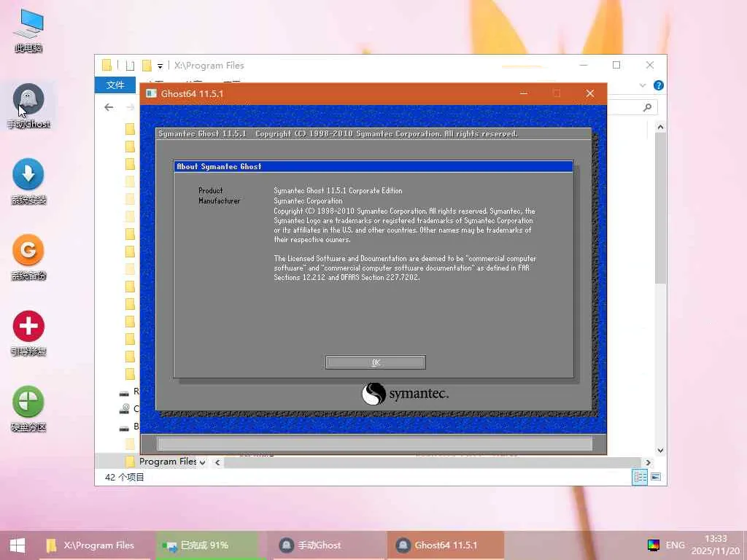Click the Explorer help question mark icon
The height and width of the screenshot is (560, 747).
click(659, 85)
